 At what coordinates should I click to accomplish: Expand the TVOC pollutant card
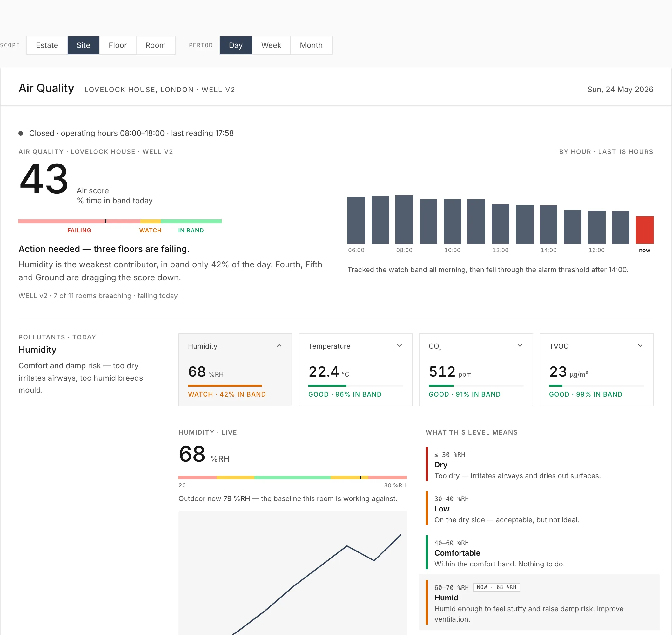pyautogui.click(x=640, y=345)
